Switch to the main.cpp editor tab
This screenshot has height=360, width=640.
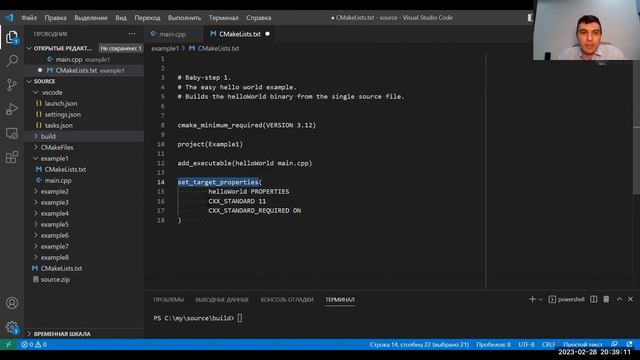(173, 34)
